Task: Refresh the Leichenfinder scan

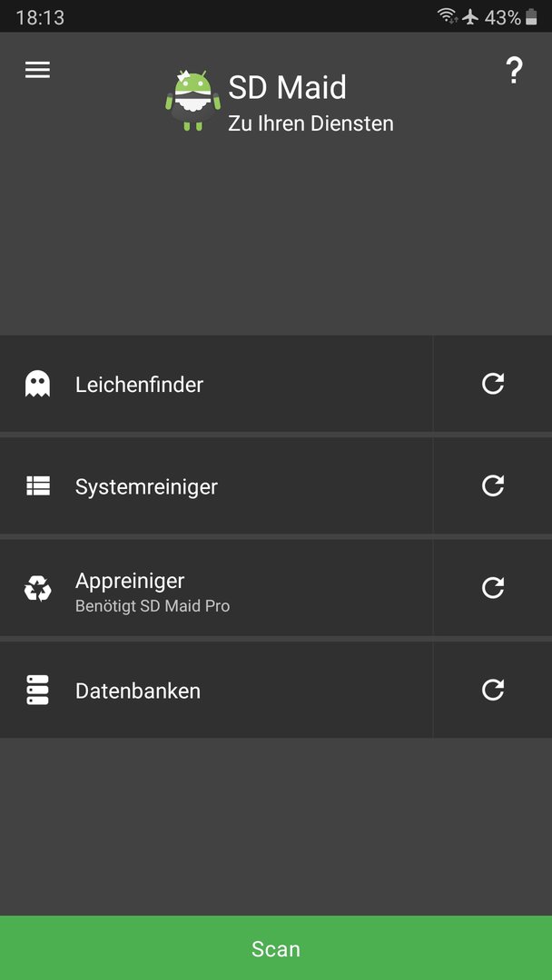Action: point(493,384)
